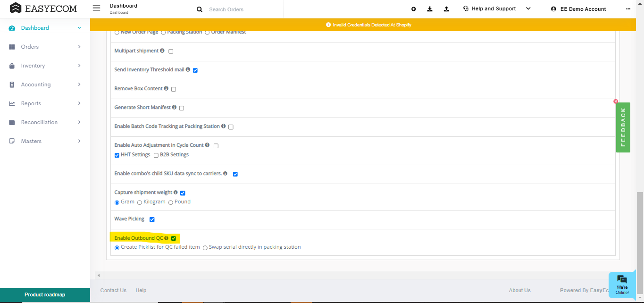The height and width of the screenshot is (303, 644).
Task: Open the three-dots more options menu
Action: (628, 8)
